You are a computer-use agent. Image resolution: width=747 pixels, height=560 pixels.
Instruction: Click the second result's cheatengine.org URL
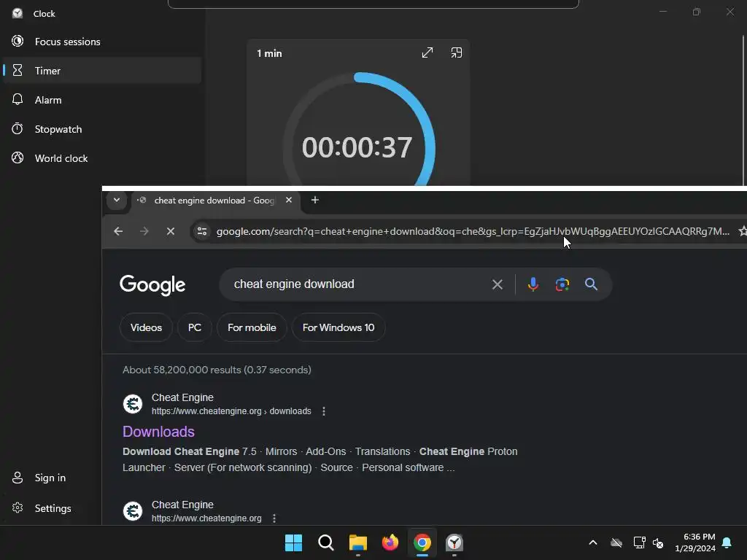[206, 518]
